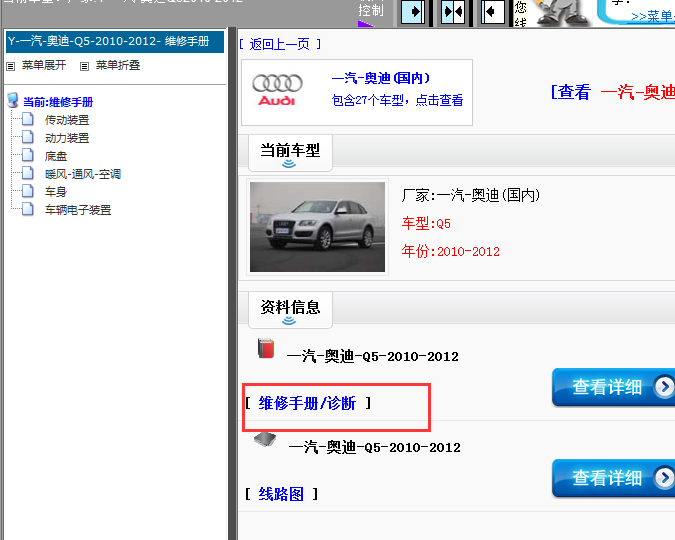Click the cartoon assistant figure in the header
This screenshot has width=675, height=540.
coord(563,13)
